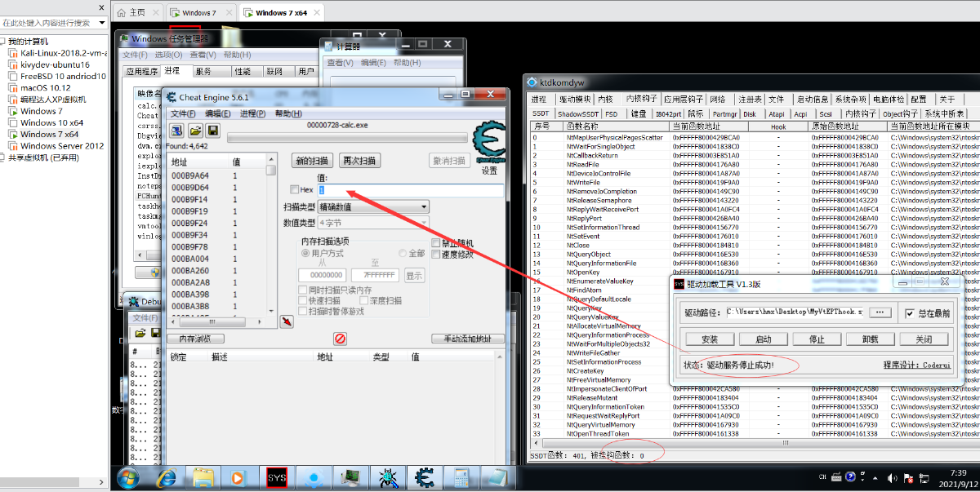Switch to 注册表 tab
980x492 pixels.
[751, 99]
